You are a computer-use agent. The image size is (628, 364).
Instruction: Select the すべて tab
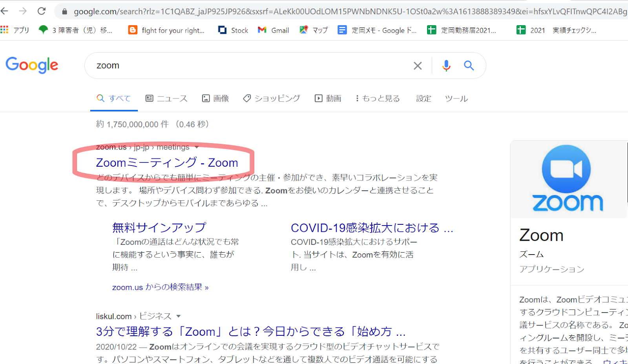click(x=114, y=98)
